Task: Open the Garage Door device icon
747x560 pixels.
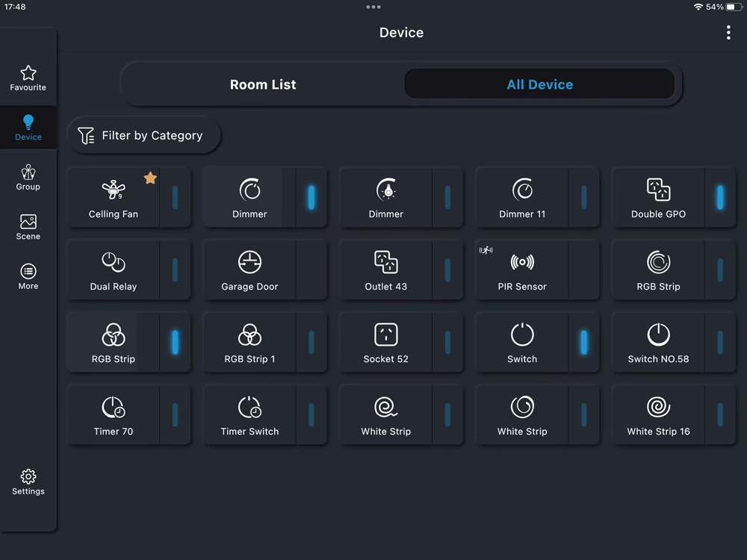Action: [249, 262]
